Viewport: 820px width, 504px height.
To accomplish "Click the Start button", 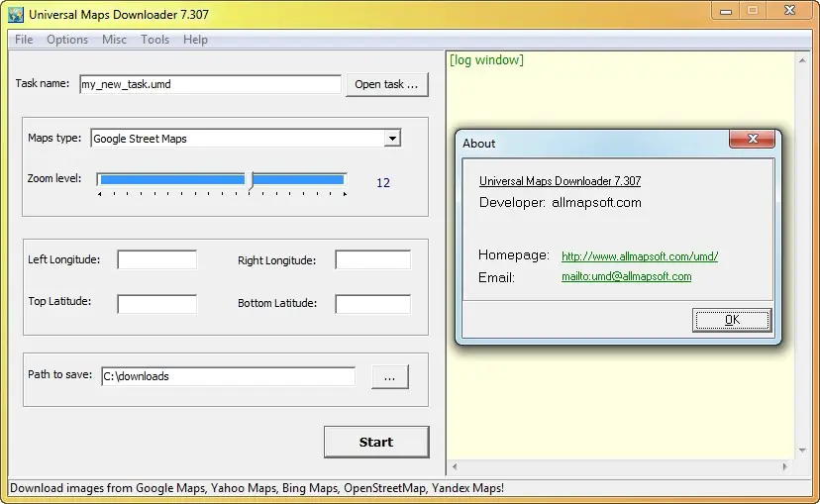I will [376, 443].
